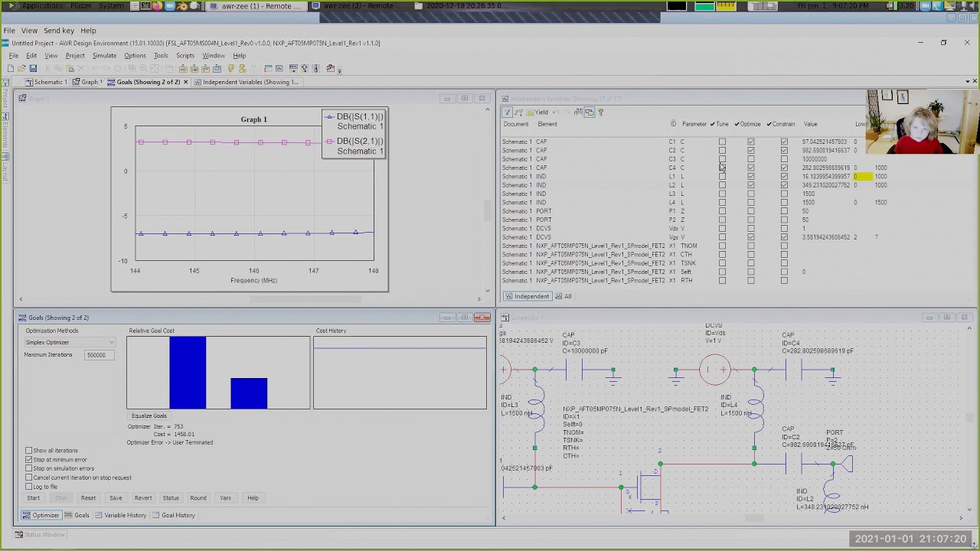
Task: Click the Save Project disk icon
Action: coord(33,69)
